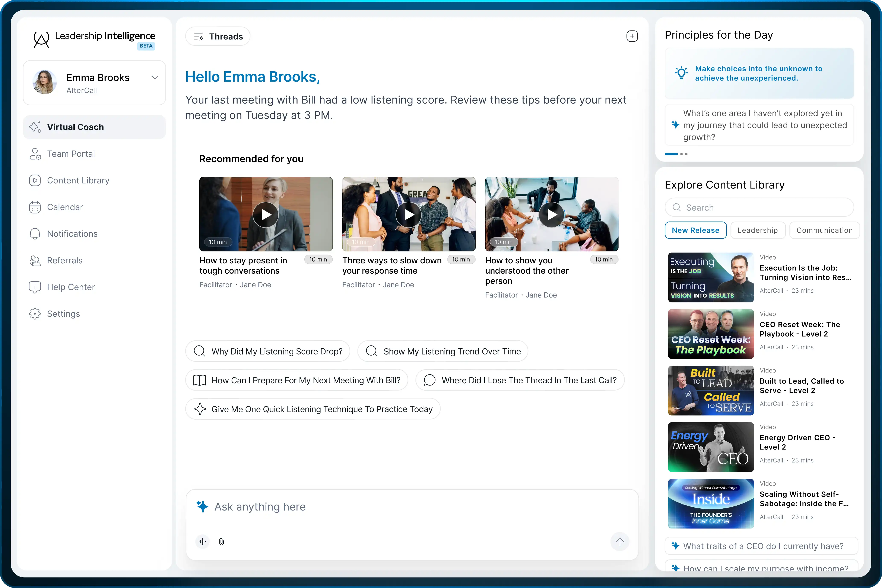Open the Calendar page

pos(65,207)
